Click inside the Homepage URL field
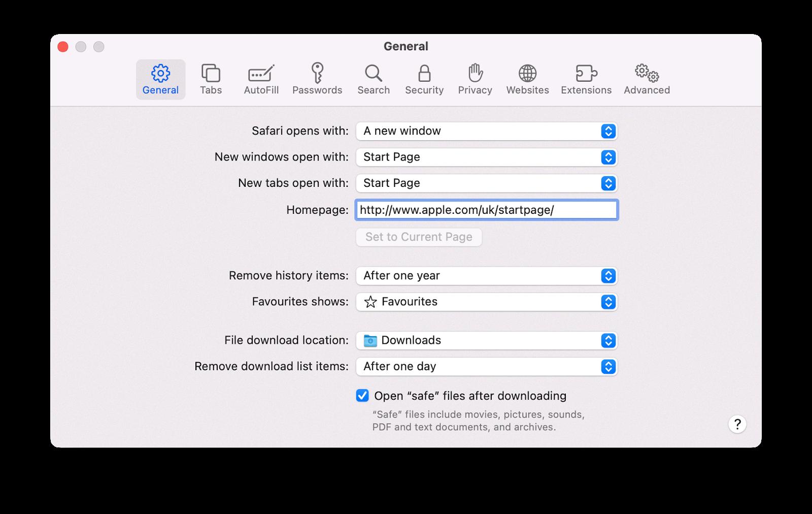812x514 pixels. [x=486, y=209]
